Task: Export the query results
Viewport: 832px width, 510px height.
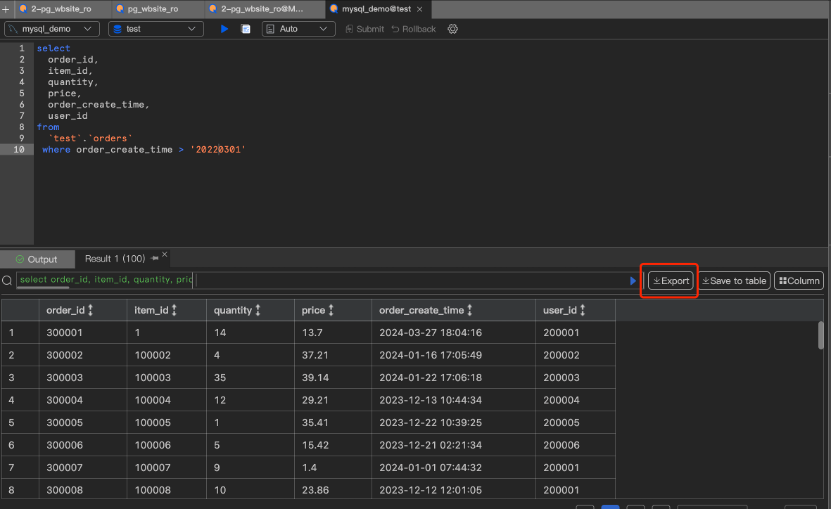Action: [x=670, y=281]
